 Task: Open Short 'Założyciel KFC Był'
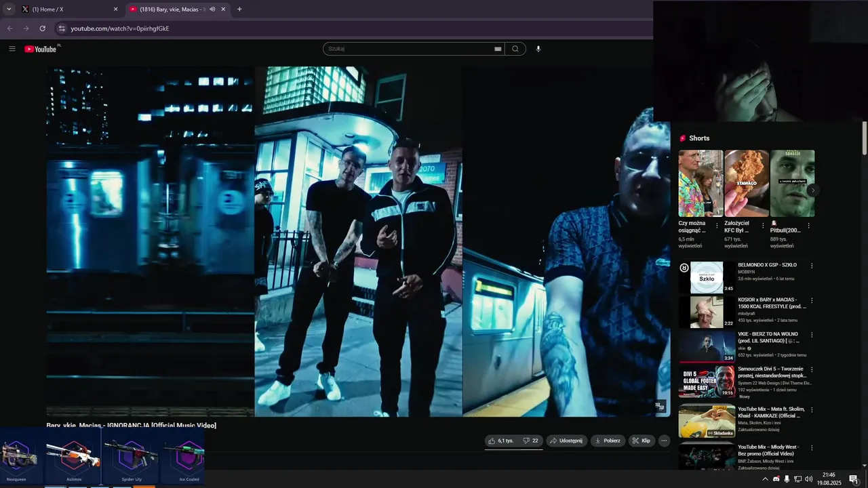point(747,184)
